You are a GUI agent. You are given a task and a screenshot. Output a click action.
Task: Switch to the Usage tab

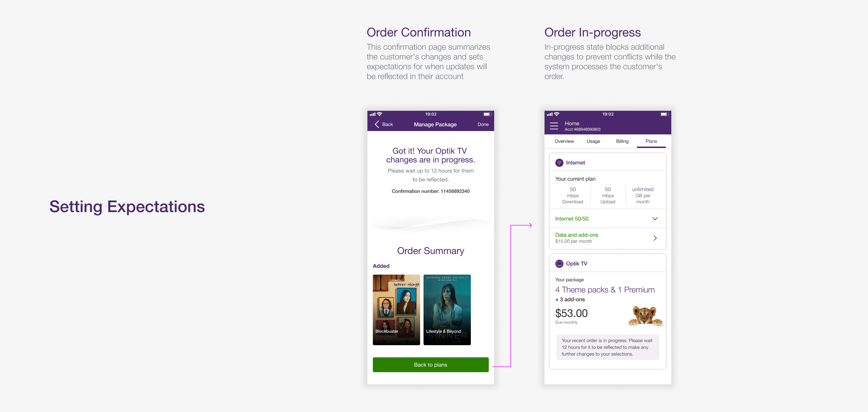point(593,141)
